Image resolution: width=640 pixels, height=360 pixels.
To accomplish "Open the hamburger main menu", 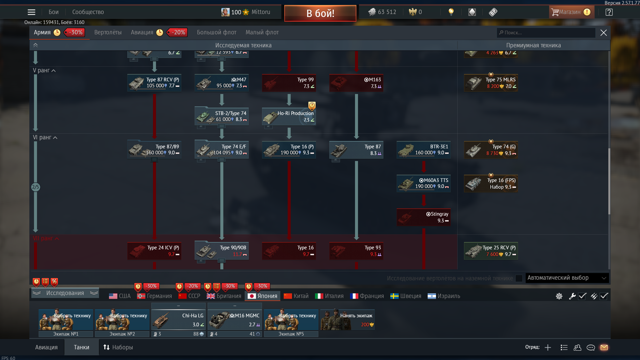I will pyautogui.click(x=31, y=12).
